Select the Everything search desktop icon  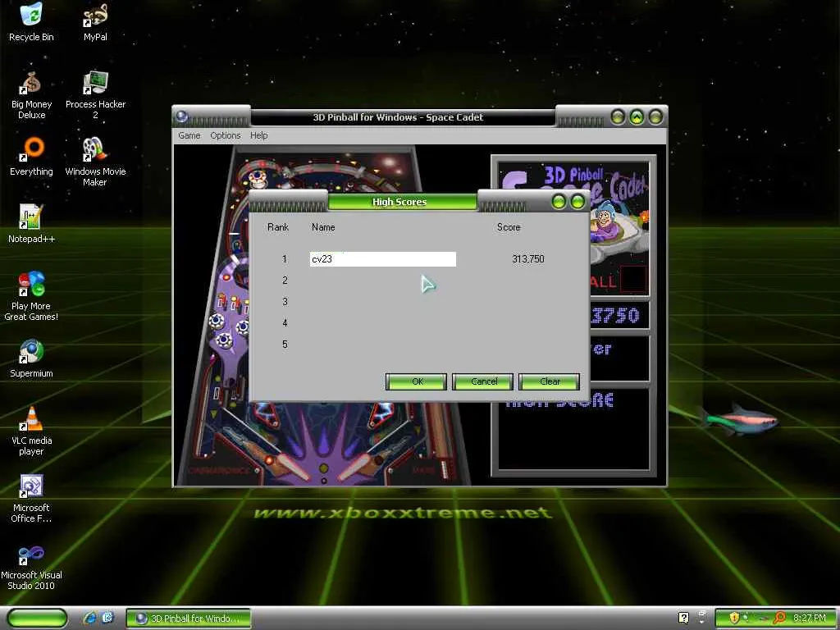[31, 157]
